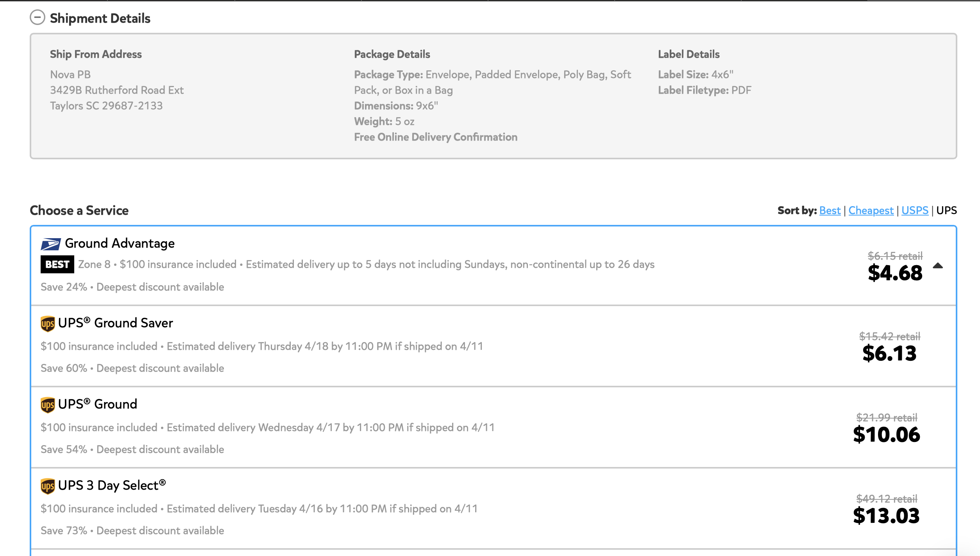
Task: Click the UPS Ground Saver shield logo
Action: tap(48, 324)
